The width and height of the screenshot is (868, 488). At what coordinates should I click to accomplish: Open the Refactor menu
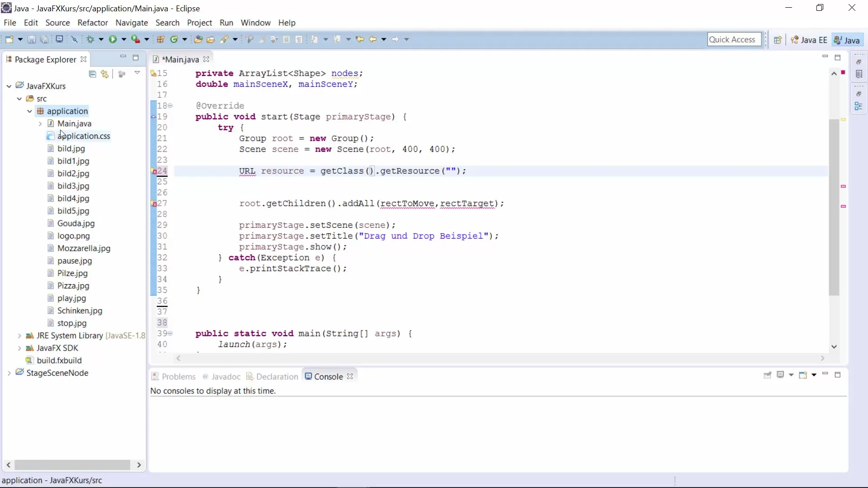pos(93,23)
